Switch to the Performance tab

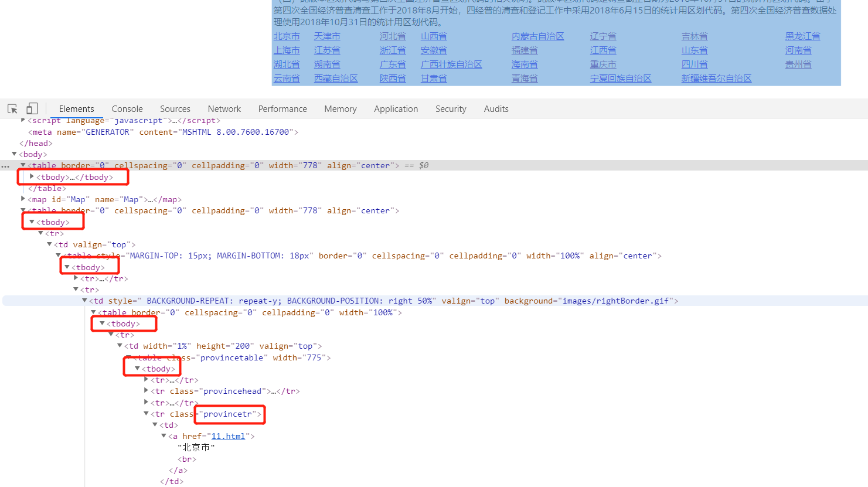pos(282,109)
